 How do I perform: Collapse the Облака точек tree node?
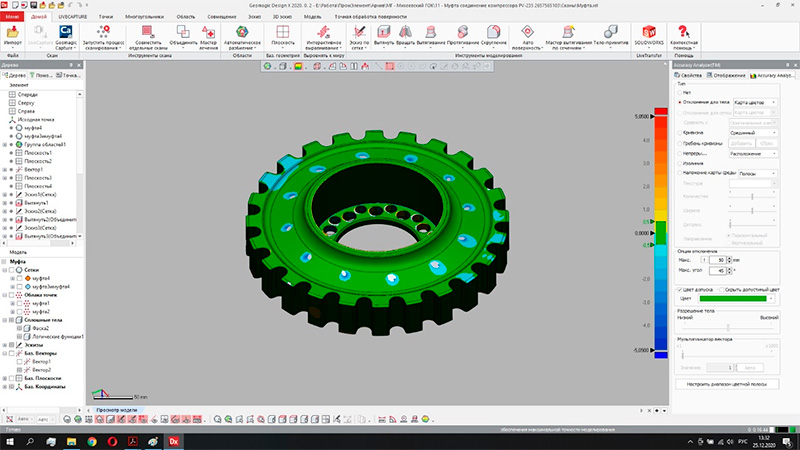pyautogui.click(x=5, y=295)
